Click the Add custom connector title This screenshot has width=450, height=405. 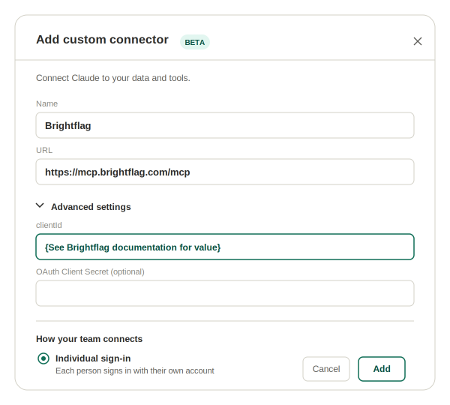coord(102,39)
